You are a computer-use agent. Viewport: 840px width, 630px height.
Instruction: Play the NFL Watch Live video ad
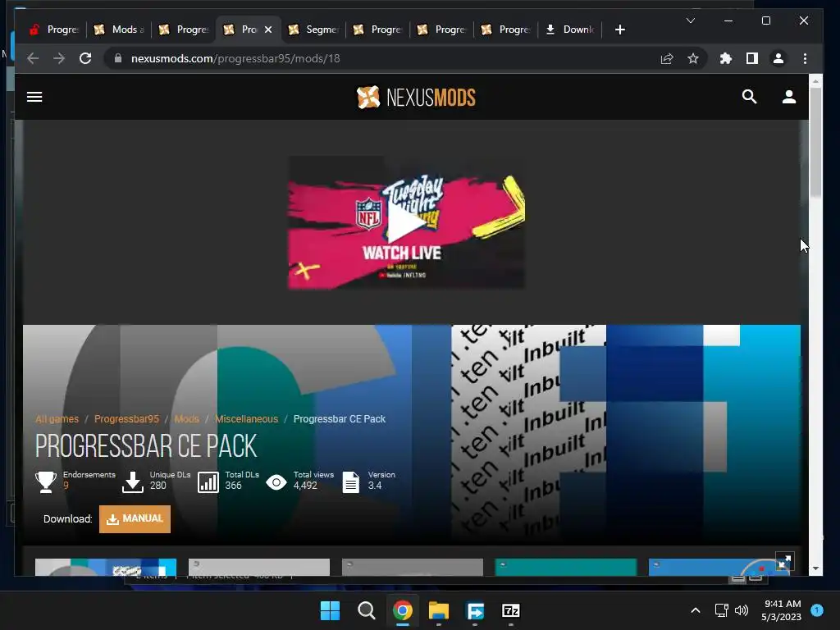pyautogui.click(x=406, y=223)
